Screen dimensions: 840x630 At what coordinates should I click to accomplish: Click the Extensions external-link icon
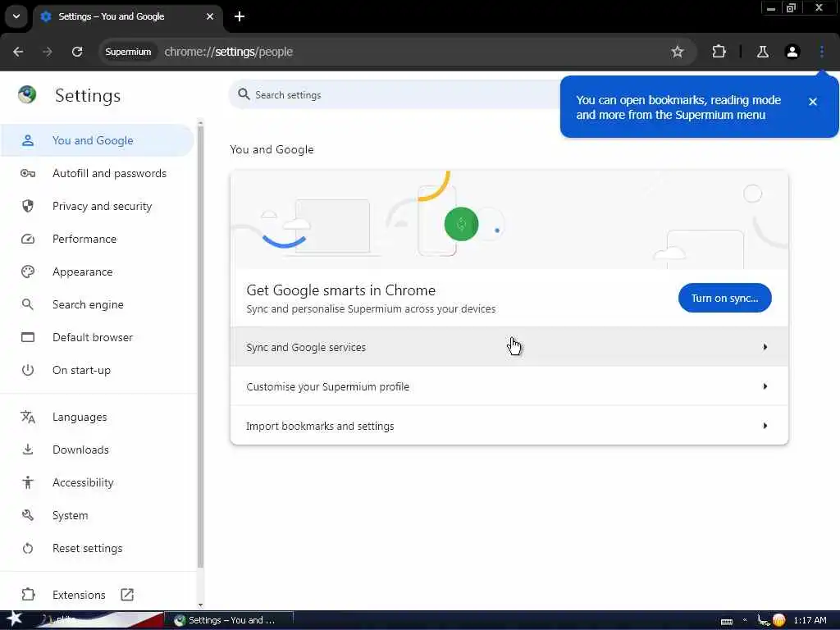(x=127, y=595)
